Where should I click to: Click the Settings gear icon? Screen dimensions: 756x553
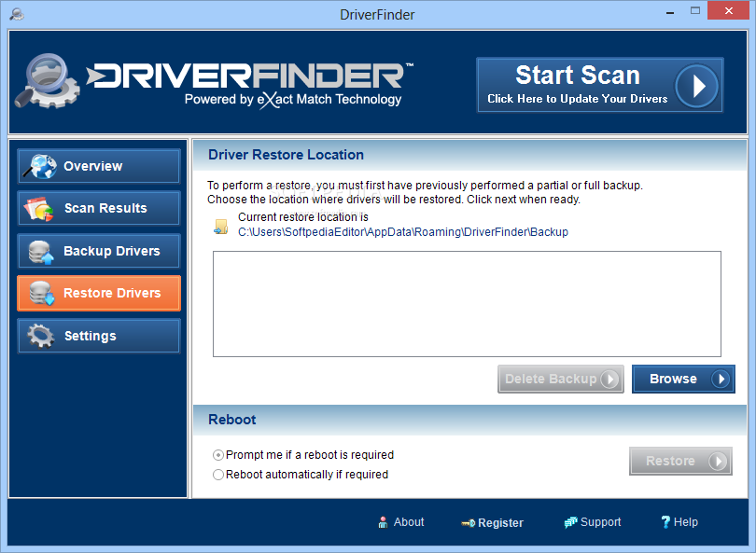coord(40,336)
